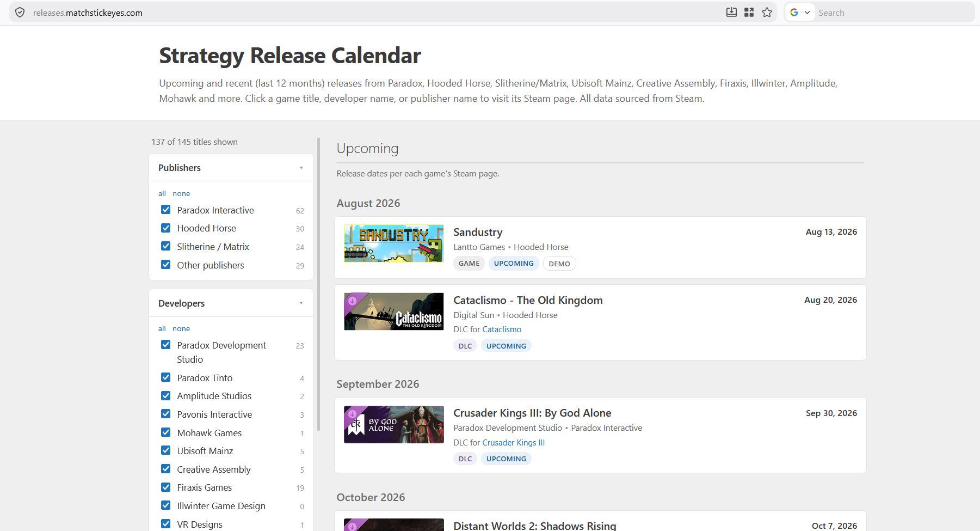Click the "Aug 13, 2026" release date
The image size is (980, 531).
pos(831,232)
